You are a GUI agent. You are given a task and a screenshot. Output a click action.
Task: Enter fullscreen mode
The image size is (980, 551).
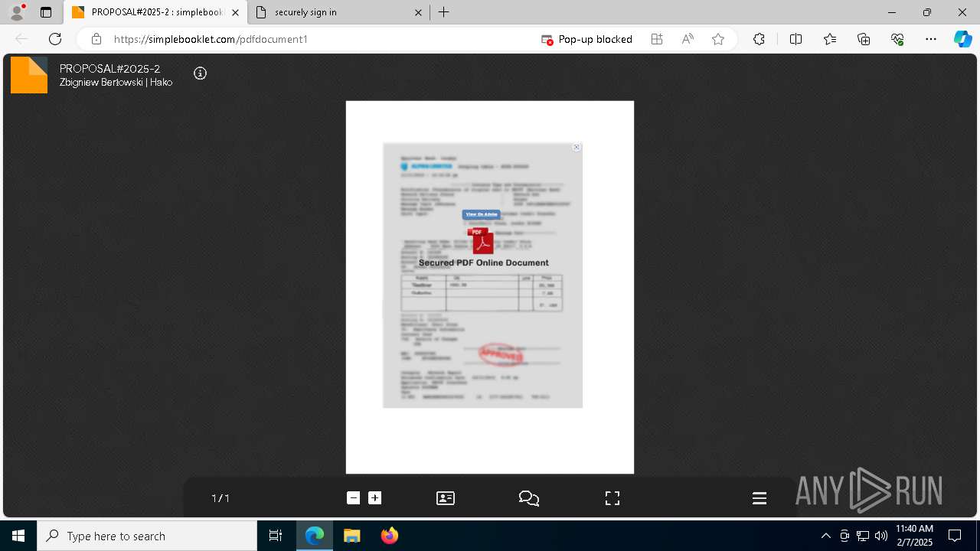click(x=612, y=498)
